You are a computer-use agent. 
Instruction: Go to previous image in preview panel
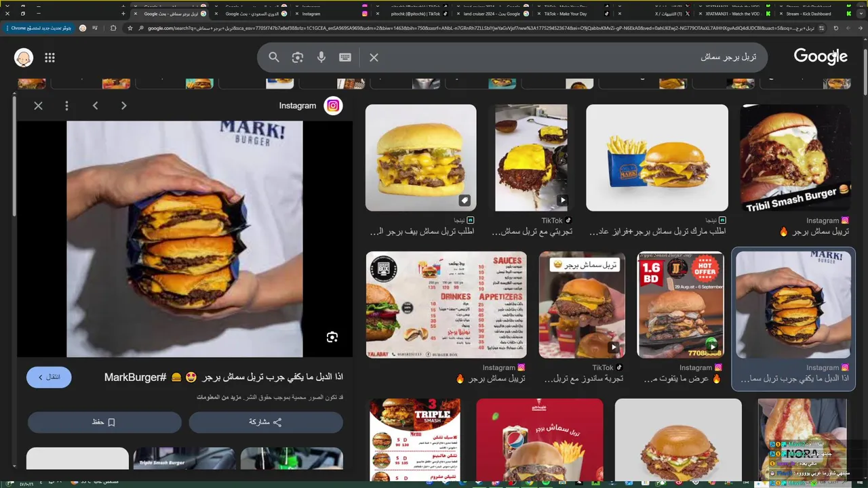click(x=96, y=106)
